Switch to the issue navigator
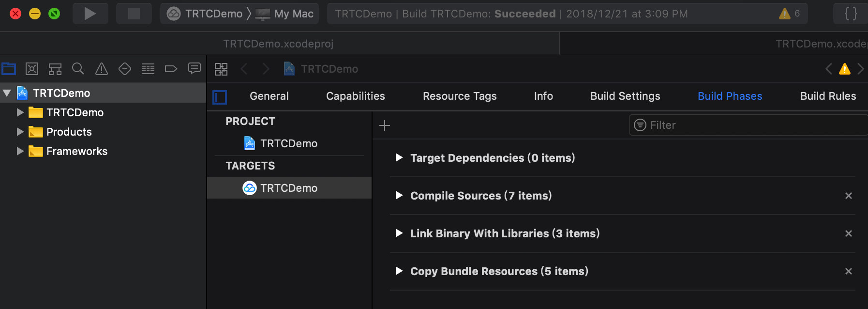This screenshot has width=868, height=309. pyautogui.click(x=102, y=69)
